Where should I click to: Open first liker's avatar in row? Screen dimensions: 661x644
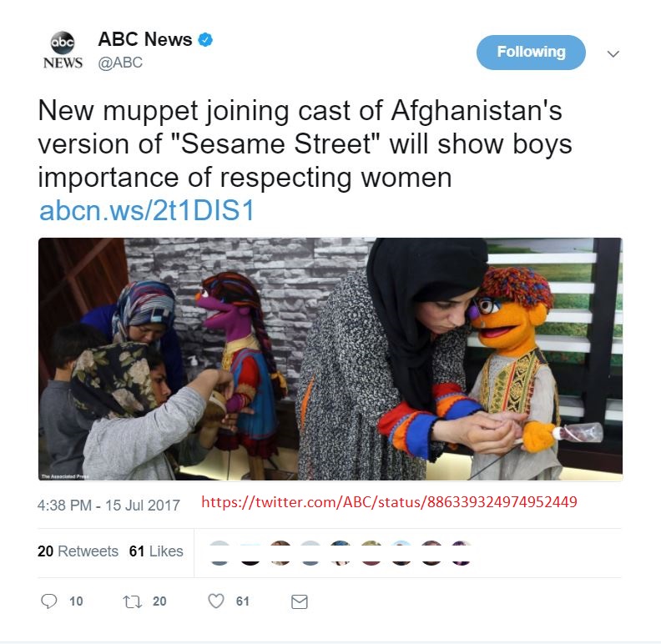coord(219,552)
